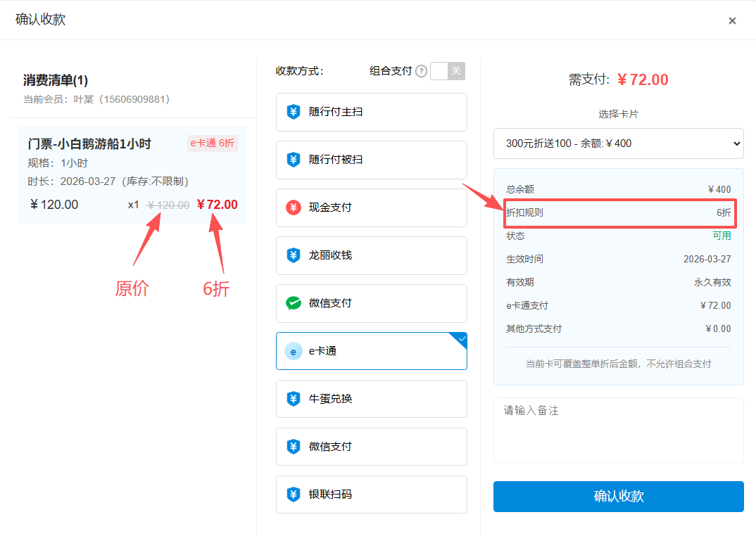
Task: Toggle the 组合支付 switch on
Action: (x=448, y=71)
